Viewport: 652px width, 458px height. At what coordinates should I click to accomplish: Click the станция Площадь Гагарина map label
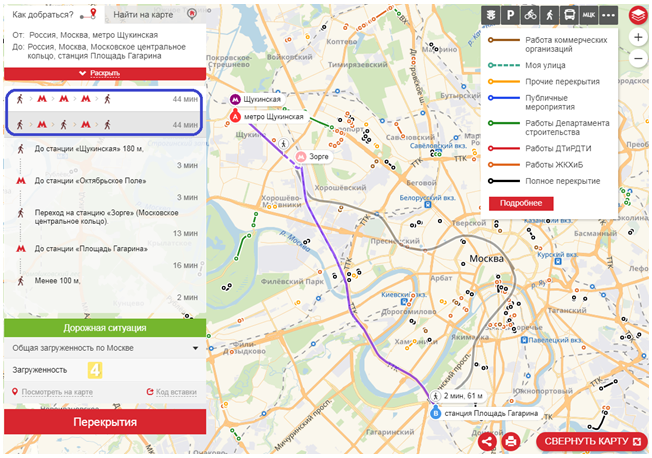tap(491, 413)
